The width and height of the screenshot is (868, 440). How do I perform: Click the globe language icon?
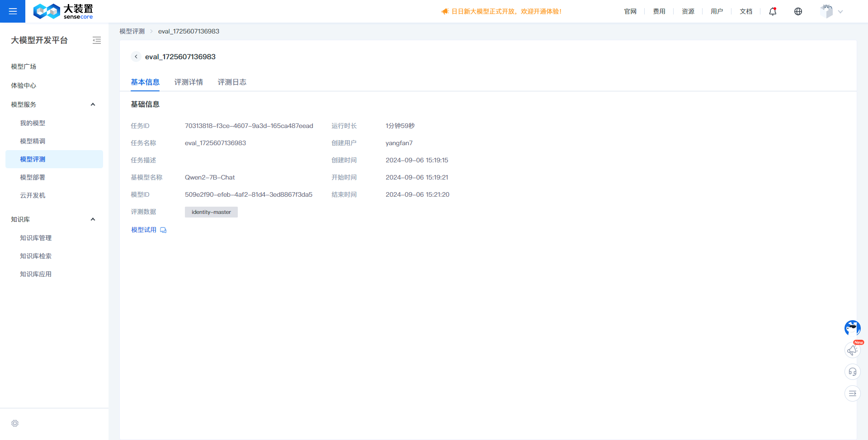point(798,12)
